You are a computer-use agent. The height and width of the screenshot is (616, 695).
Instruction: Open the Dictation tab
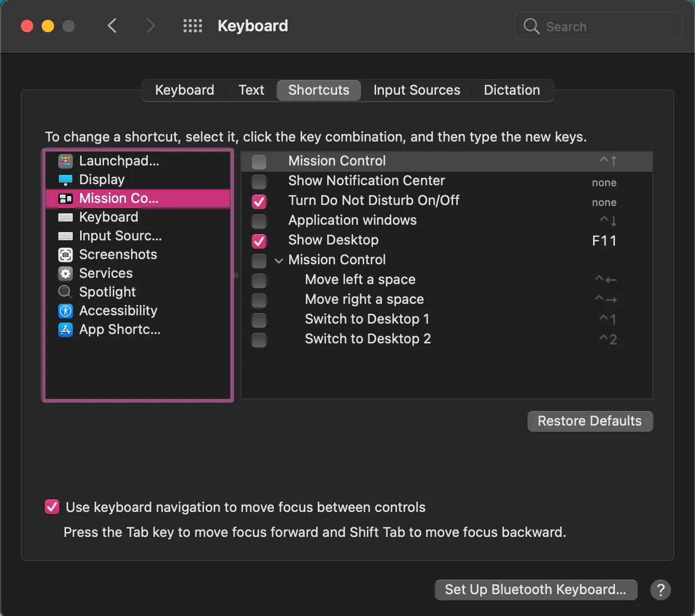(x=512, y=90)
